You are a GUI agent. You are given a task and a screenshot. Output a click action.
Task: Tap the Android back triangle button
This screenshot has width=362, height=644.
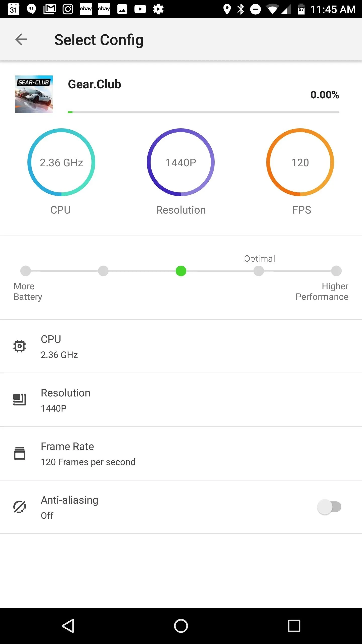68,626
